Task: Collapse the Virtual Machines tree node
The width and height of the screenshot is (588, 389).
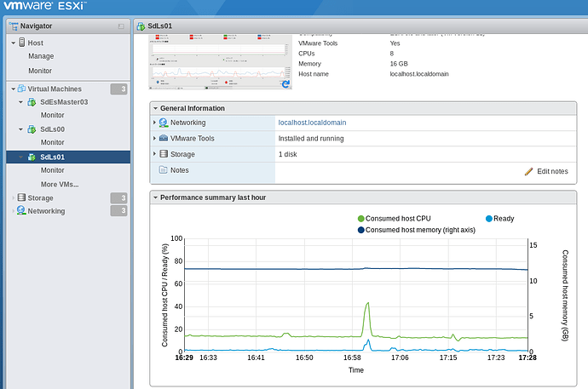Action: [x=13, y=89]
